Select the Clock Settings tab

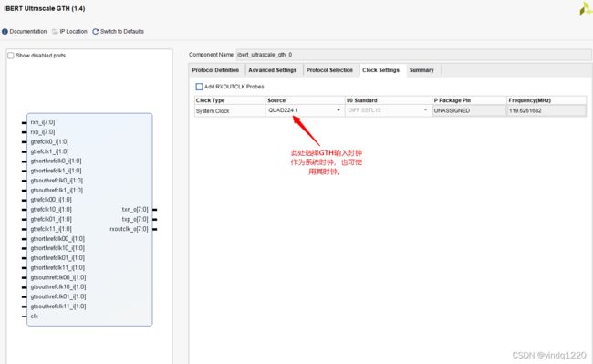pos(380,70)
